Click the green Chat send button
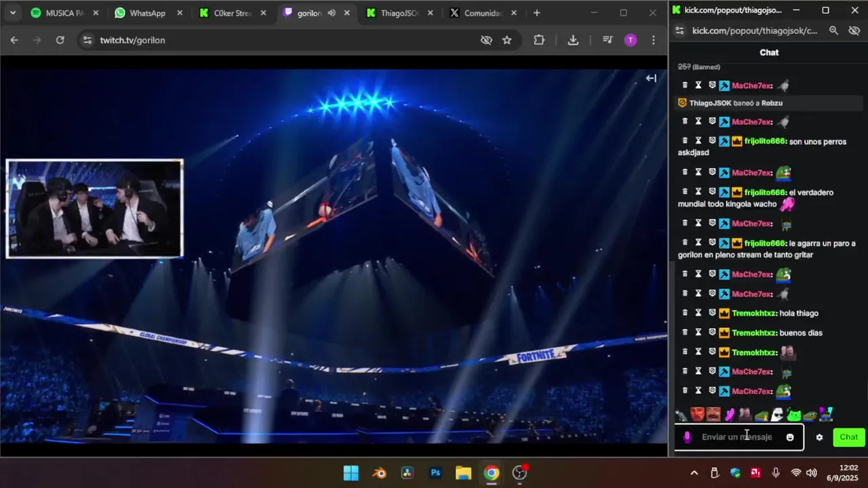Screen dimensions: 868x488 848,437
